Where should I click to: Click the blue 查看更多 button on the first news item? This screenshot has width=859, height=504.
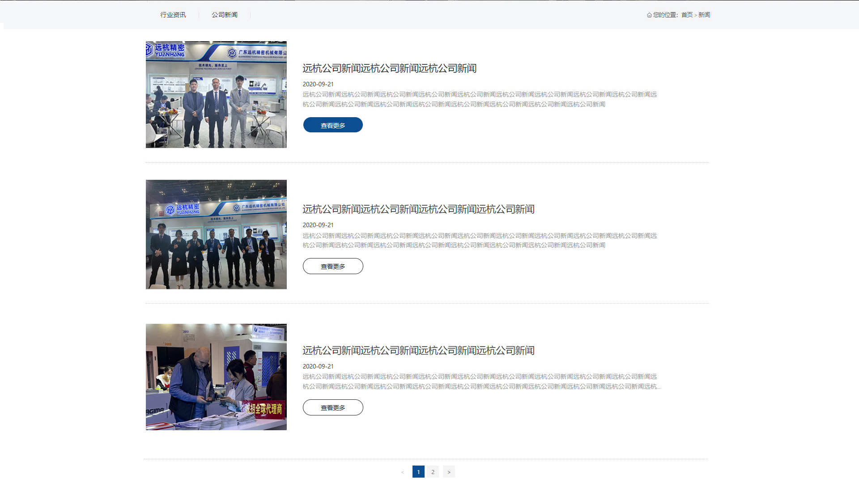[333, 125]
